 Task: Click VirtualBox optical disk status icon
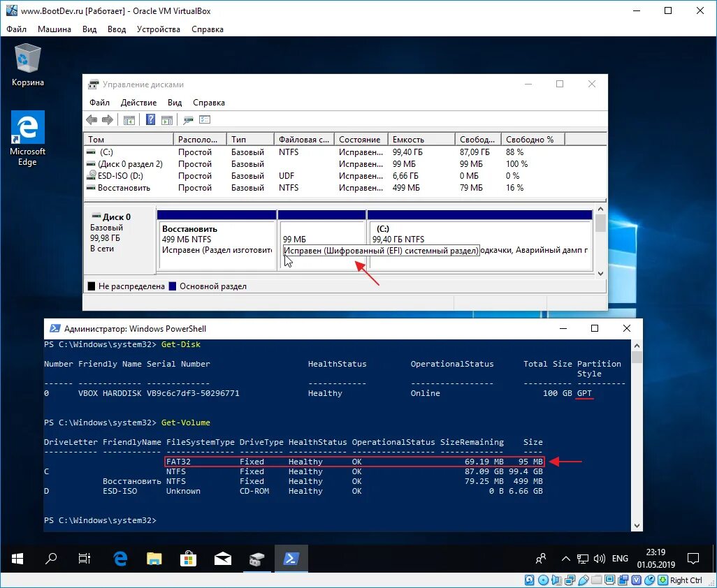click(543, 580)
